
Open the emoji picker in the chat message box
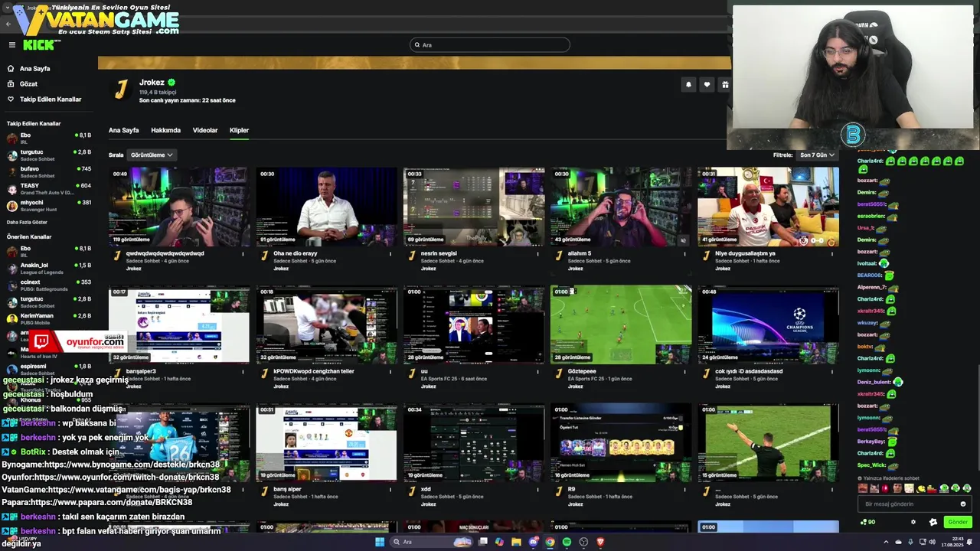(963, 504)
